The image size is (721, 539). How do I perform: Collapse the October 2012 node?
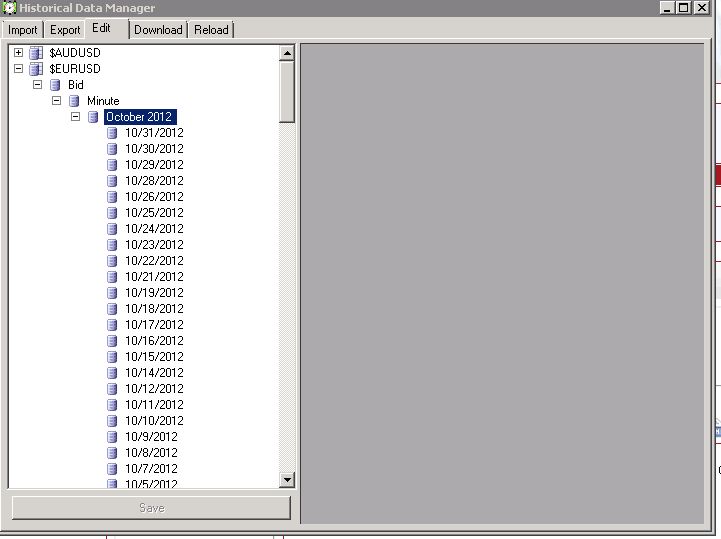(75, 116)
